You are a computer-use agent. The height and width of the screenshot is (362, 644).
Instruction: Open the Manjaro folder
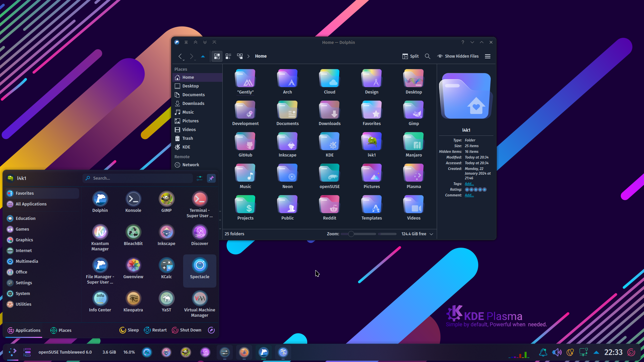(414, 145)
